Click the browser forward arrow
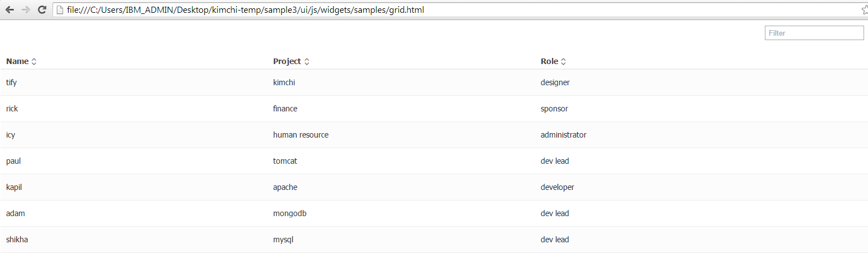 [x=26, y=10]
